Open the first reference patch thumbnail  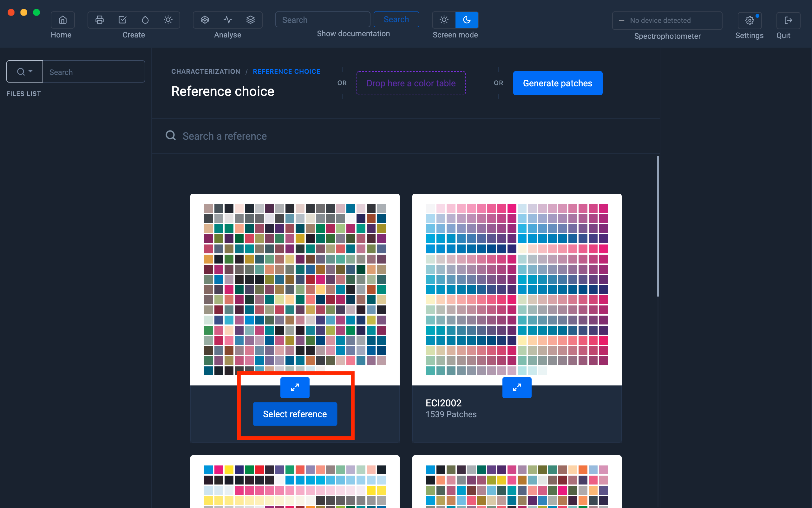[x=295, y=289]
